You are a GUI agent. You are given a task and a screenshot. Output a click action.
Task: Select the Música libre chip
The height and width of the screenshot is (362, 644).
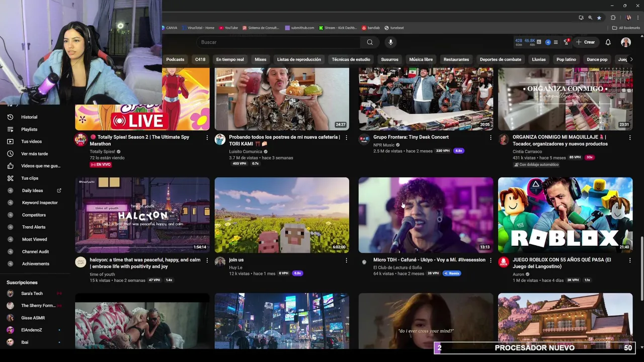click(x=421, y=59)
